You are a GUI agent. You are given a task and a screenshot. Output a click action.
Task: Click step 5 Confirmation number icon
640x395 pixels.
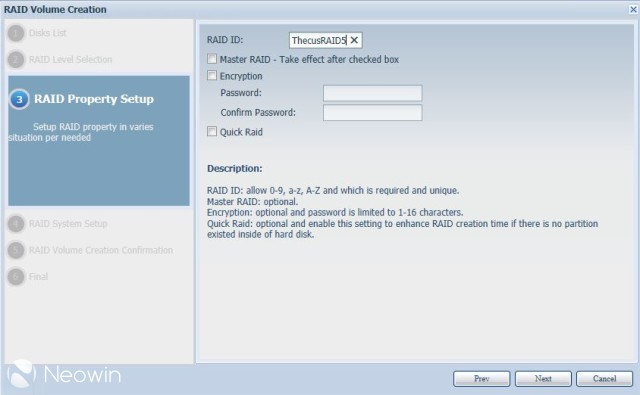(16, 250)
